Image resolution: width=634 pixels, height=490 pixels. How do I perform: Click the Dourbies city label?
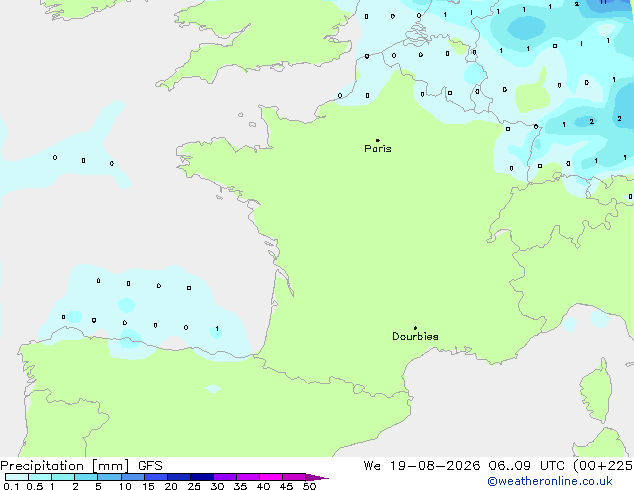[415, 336]
